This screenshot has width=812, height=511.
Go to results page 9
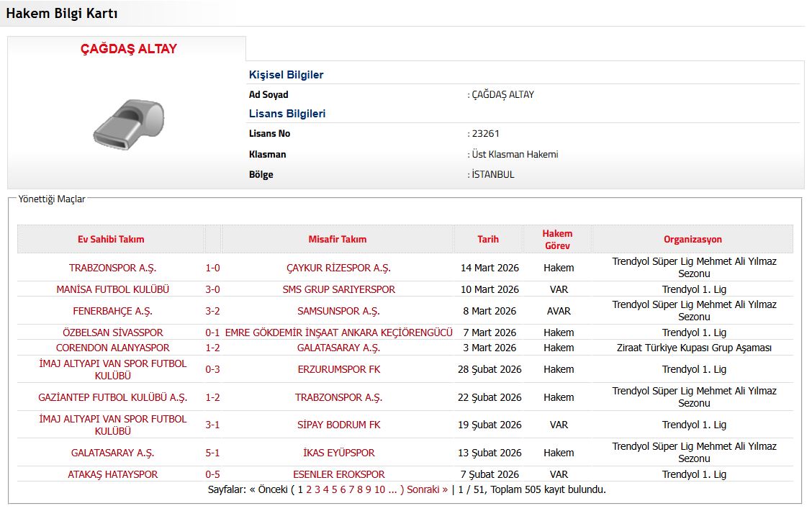368,490
